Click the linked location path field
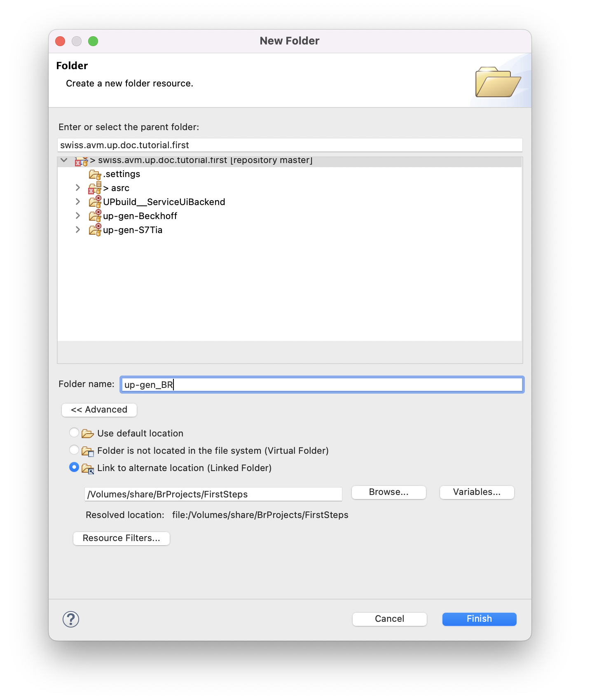The height and width of the screenshot is (700, 599). coord(213,494)
